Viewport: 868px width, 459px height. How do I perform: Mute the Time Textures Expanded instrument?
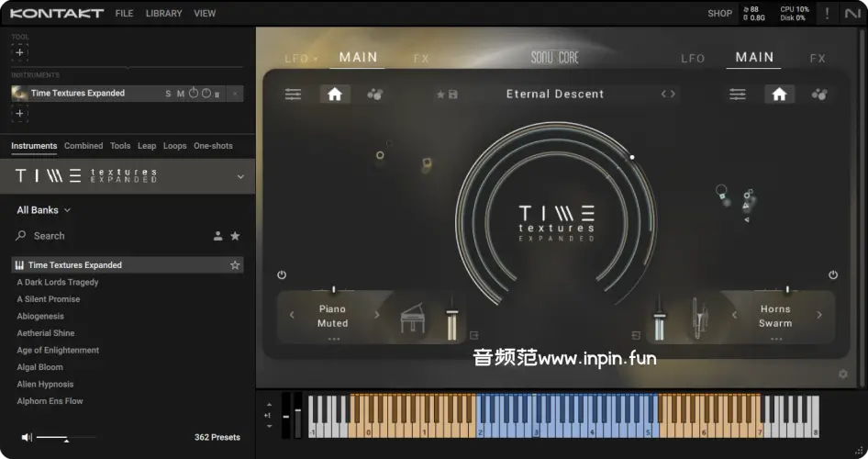click(180, 94)
